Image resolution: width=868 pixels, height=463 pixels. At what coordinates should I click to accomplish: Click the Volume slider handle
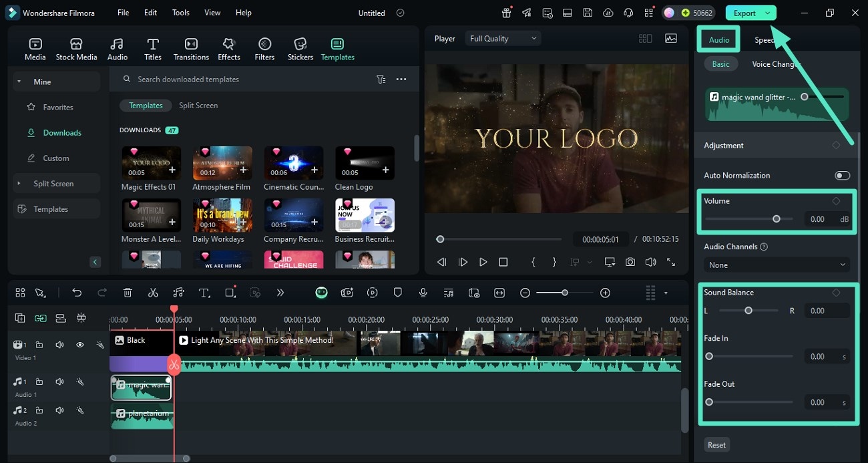(776, 219)
